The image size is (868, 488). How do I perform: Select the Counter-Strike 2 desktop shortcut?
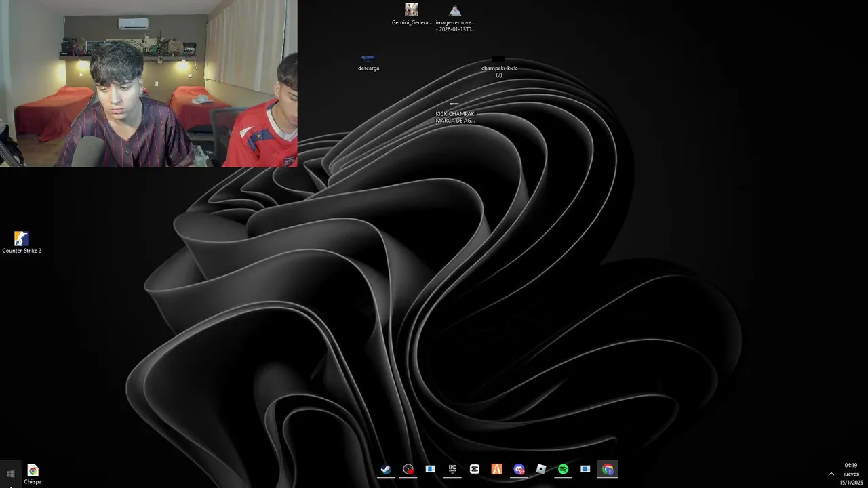pos(22,243)
